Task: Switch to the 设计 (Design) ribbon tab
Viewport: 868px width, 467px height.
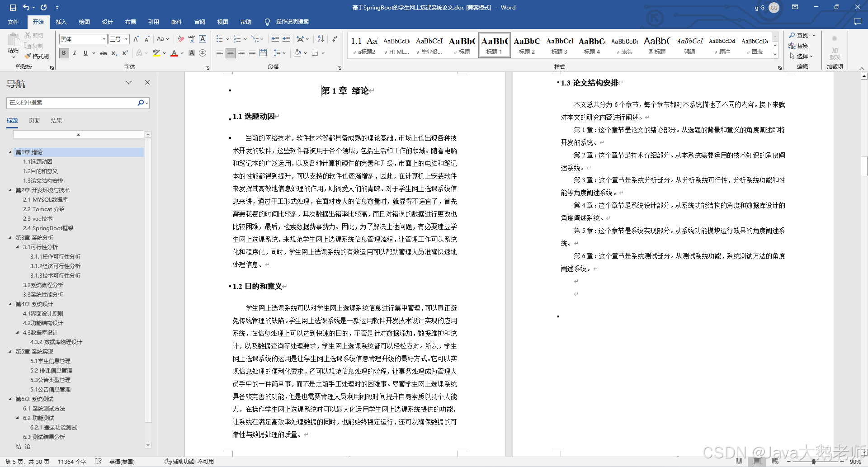Action: point(108,22)
